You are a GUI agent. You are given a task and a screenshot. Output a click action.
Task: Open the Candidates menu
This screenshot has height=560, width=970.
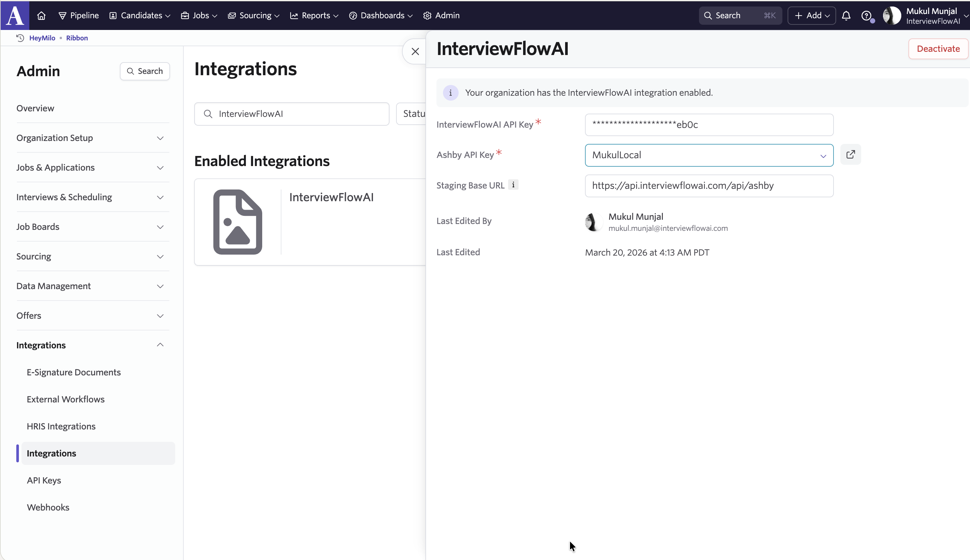[140, 15]
